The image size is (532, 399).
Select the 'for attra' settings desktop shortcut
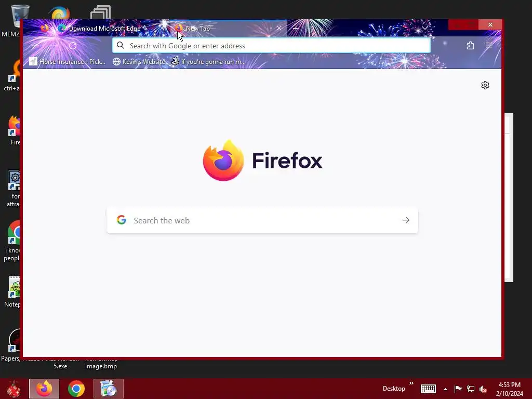(14, 188)
